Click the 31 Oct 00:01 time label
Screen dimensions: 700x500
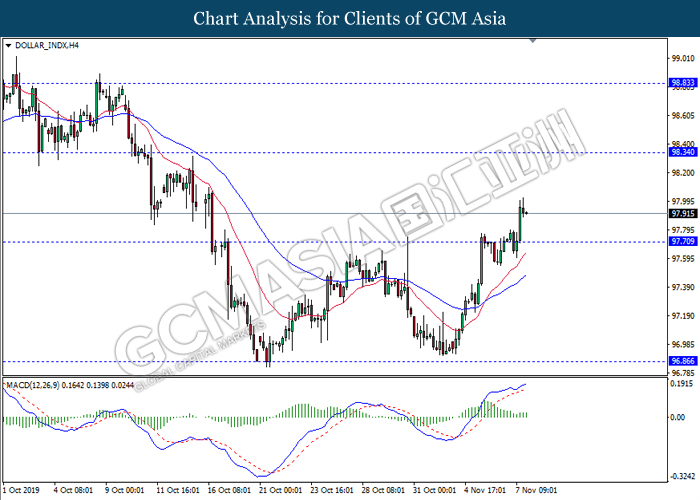click(x=434, y=490)
